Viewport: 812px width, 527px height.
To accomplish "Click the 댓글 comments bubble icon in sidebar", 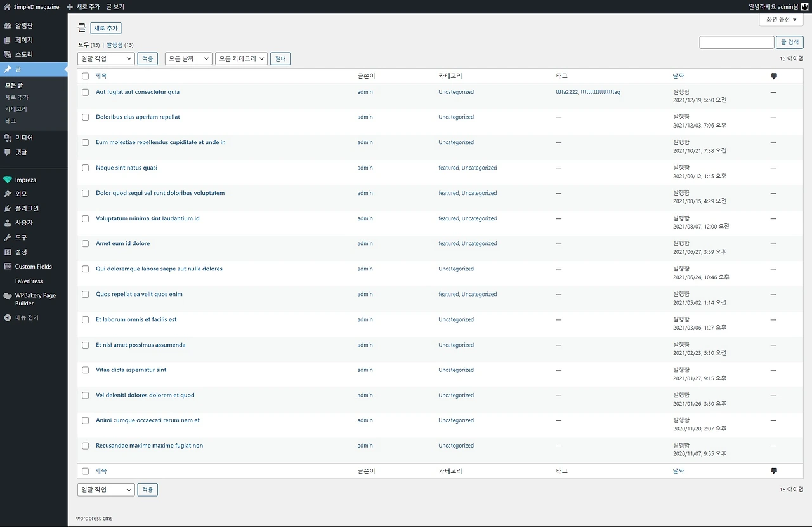I will 8,152.
